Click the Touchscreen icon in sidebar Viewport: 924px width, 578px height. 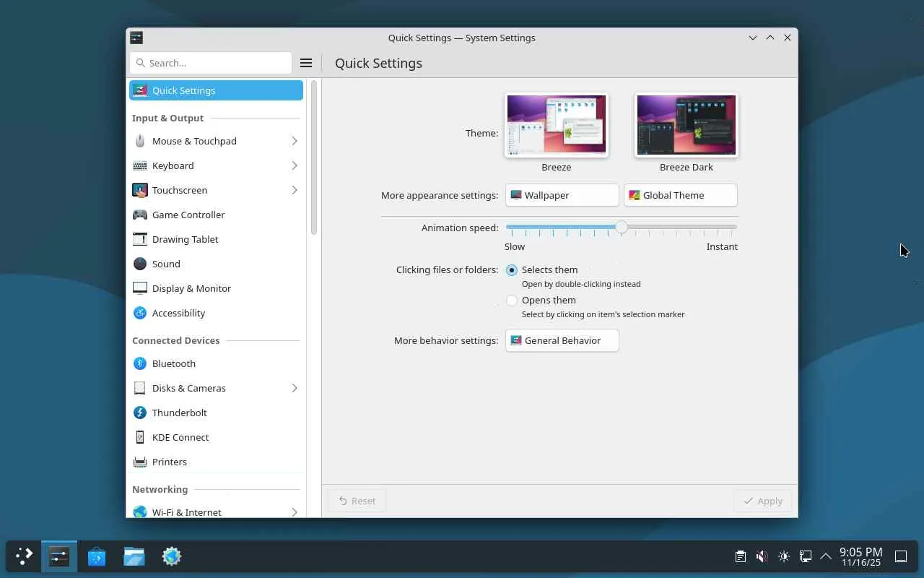(140, 190)
